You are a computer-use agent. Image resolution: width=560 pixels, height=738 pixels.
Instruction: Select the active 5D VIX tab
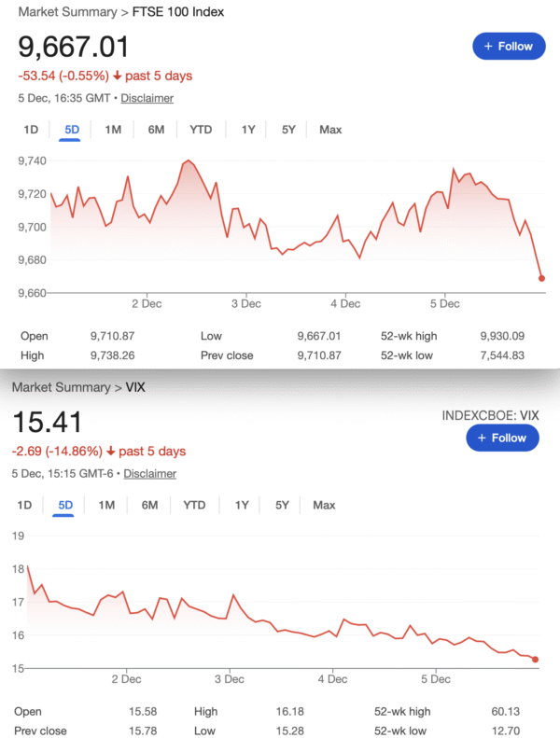click(65, 505)
